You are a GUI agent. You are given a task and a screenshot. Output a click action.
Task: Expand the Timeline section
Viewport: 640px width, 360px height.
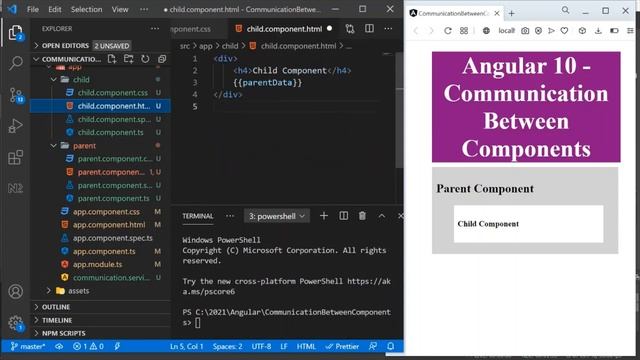point(100,320)
